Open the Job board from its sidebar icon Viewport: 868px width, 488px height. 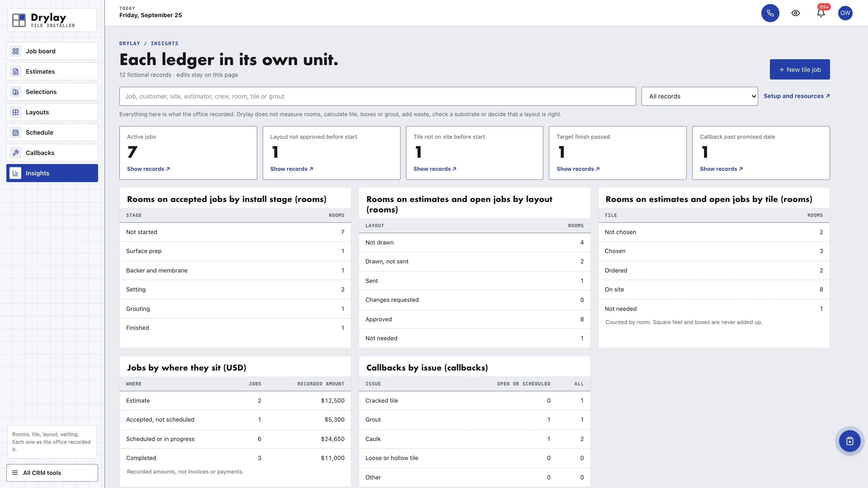pos(16,51)
